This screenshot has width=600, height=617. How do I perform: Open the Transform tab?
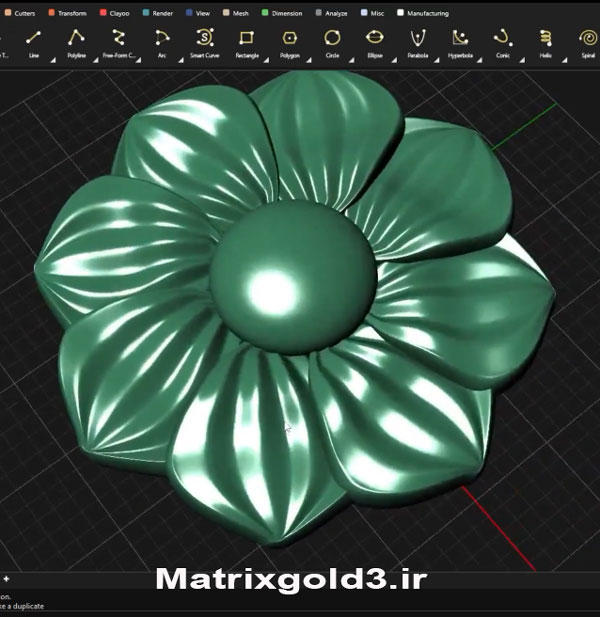click(x=67, y=13)
